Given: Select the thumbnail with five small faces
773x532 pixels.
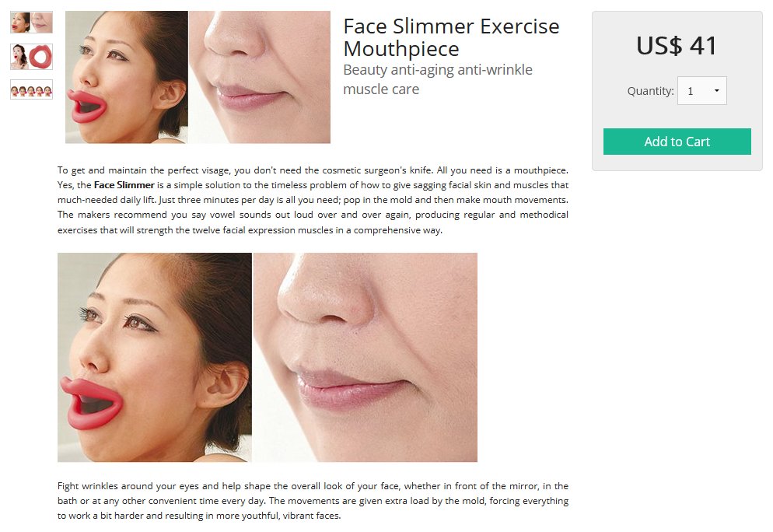Looking at the screenshot, I should click(32, 89).
